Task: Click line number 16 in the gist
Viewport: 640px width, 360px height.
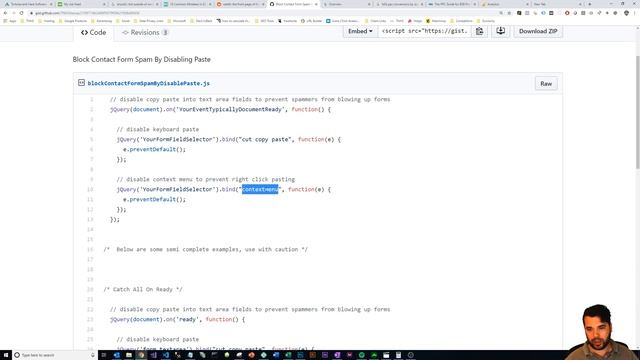Action: (90, 249)
